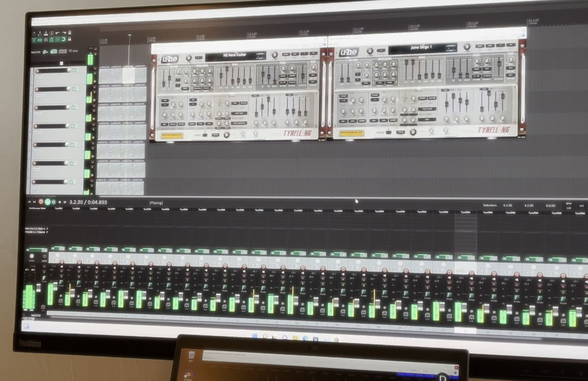Click the New Project toolbar icon

tap(34, 33)
